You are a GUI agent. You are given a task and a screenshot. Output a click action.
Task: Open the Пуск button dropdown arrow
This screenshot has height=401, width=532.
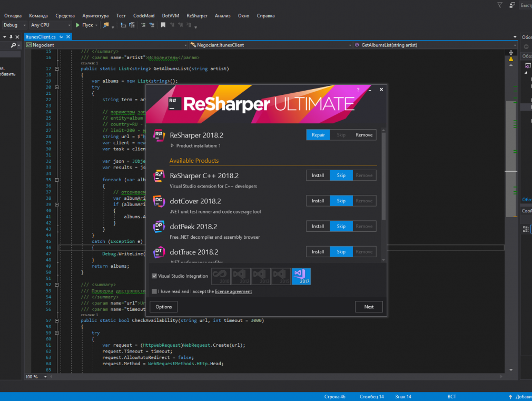click(96, 25)
